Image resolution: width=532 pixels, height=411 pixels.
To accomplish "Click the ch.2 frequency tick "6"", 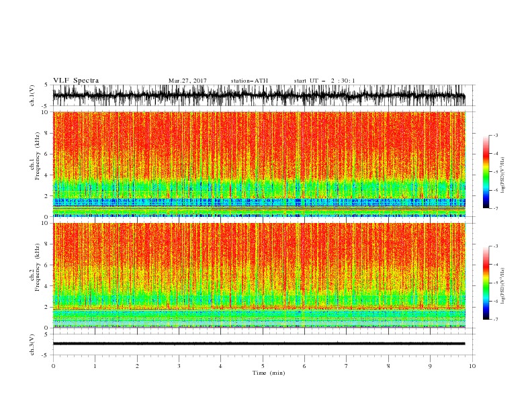I will pos(46,265).
